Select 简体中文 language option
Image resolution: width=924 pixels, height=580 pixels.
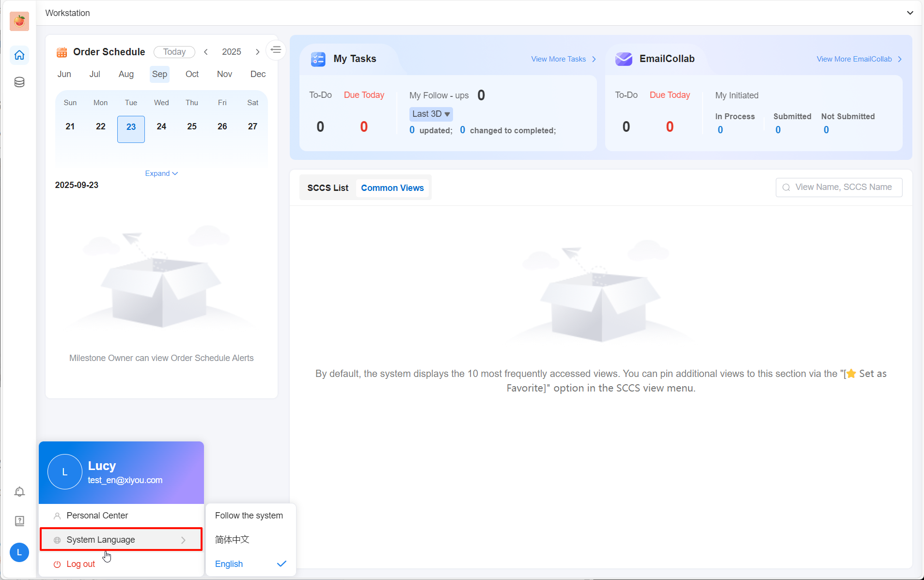click(232, 539)
